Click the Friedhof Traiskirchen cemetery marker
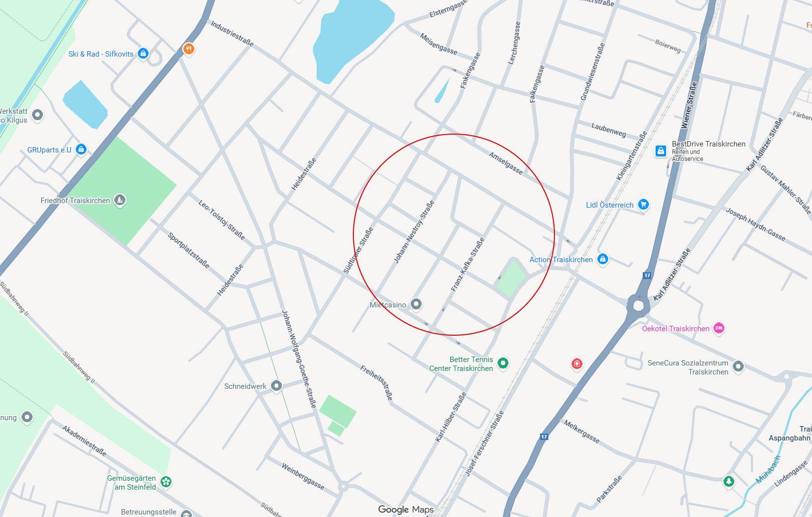Screen dimensions: 812x517 click(120, 200)
